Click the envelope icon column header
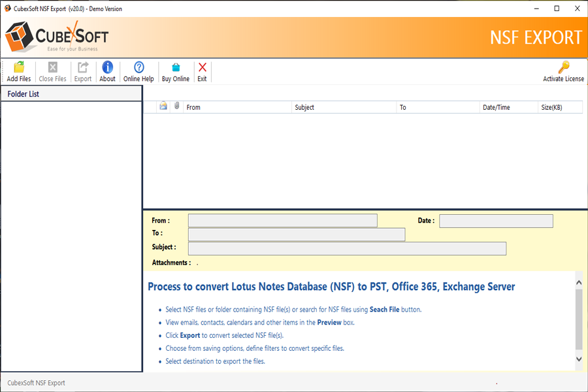Viewport: 588px width, 392px height. 163,106
